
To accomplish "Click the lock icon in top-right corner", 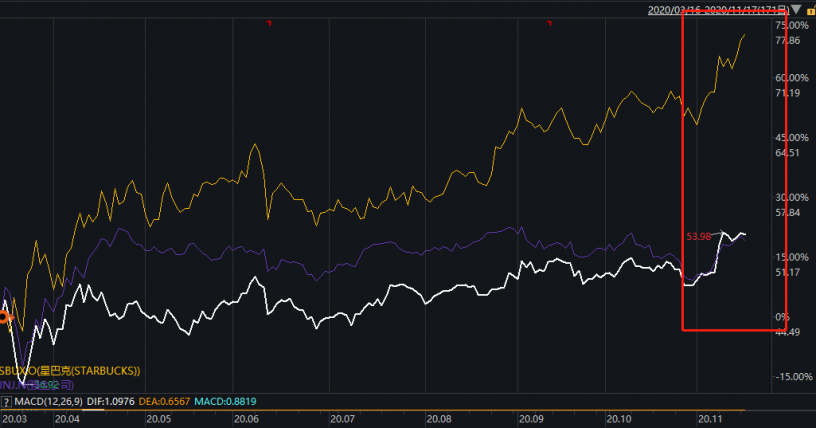I will [x=809, y=10].
